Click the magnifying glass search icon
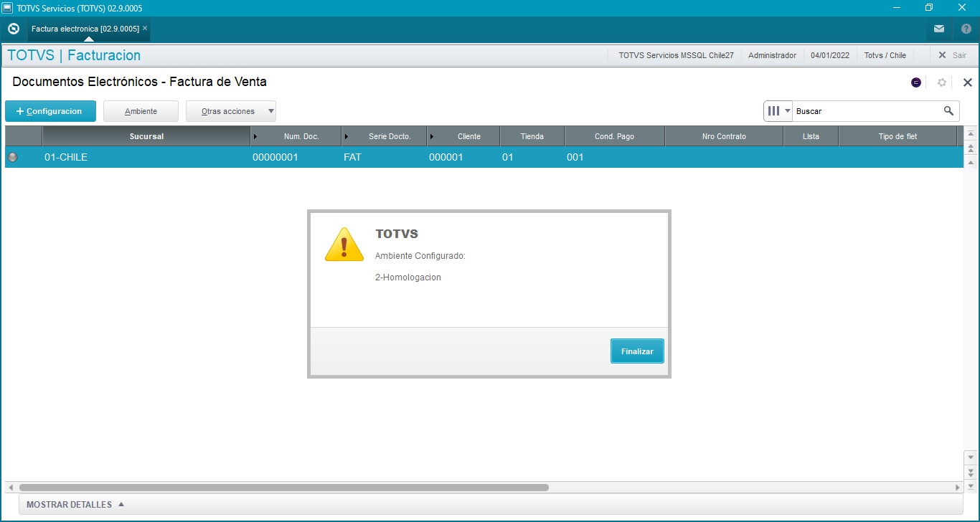The height and width of the screenshot is (522, 980). (x=948, y=110)
